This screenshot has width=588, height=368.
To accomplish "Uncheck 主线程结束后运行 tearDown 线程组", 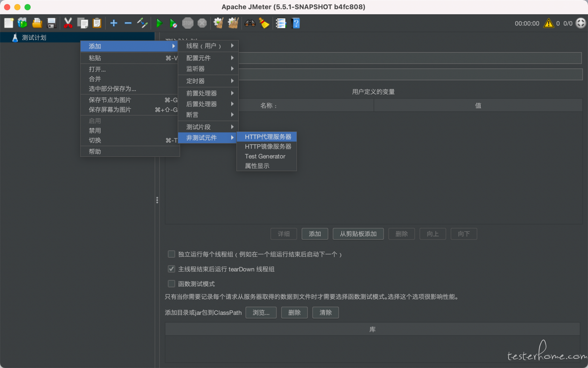I will point(171,269).
